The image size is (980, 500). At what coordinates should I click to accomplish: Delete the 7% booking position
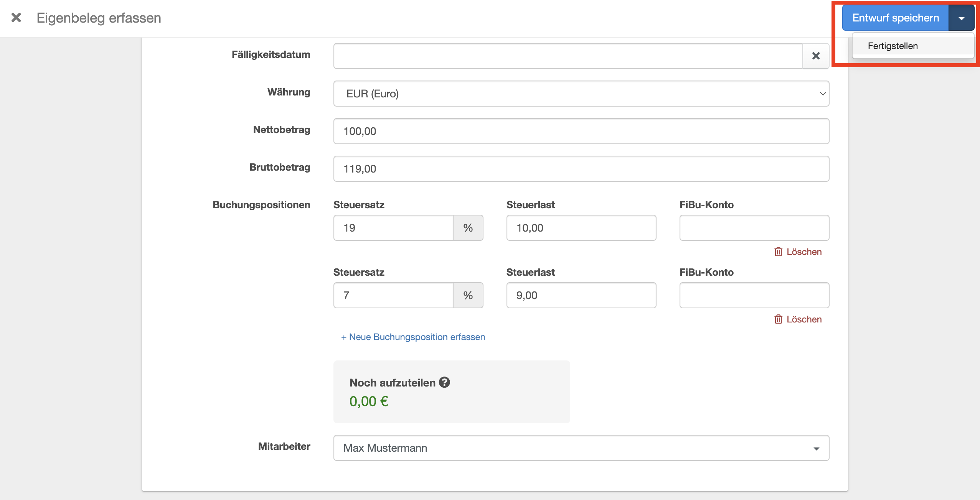point(798,319)
